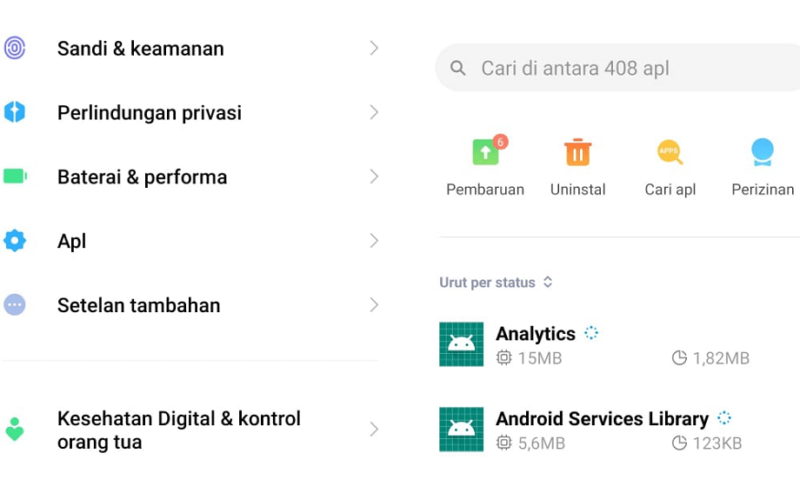Tap the Setelan tambahan dots icon
This screenshot has width=800, height=500.
(x=15, y=305)
